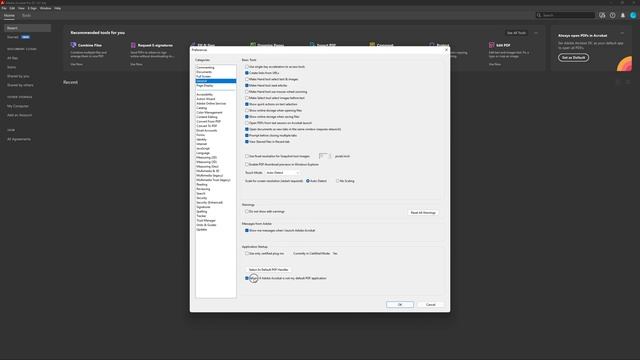This screenshot has width=640, height=360.
Task: Open the Edit menu
Action: [12, 8]
